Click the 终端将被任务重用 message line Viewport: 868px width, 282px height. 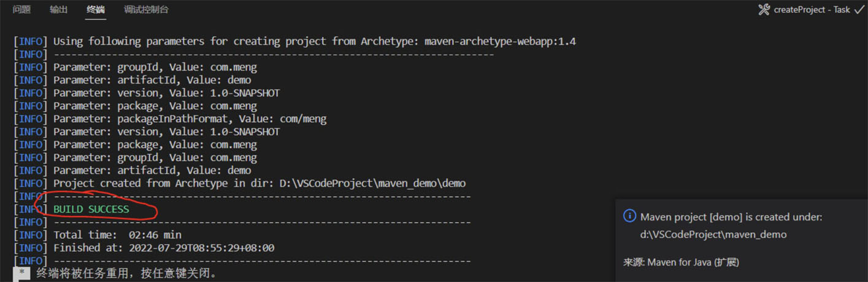tap(127, 273)
